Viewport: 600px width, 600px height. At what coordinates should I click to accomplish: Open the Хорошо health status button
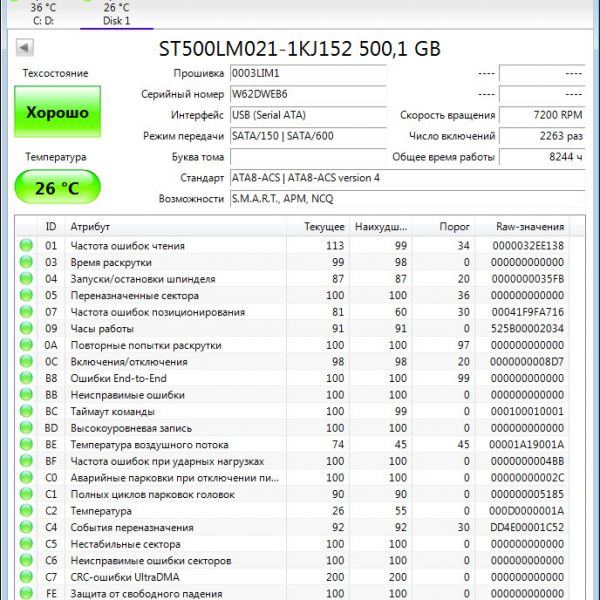click(57, 112)
